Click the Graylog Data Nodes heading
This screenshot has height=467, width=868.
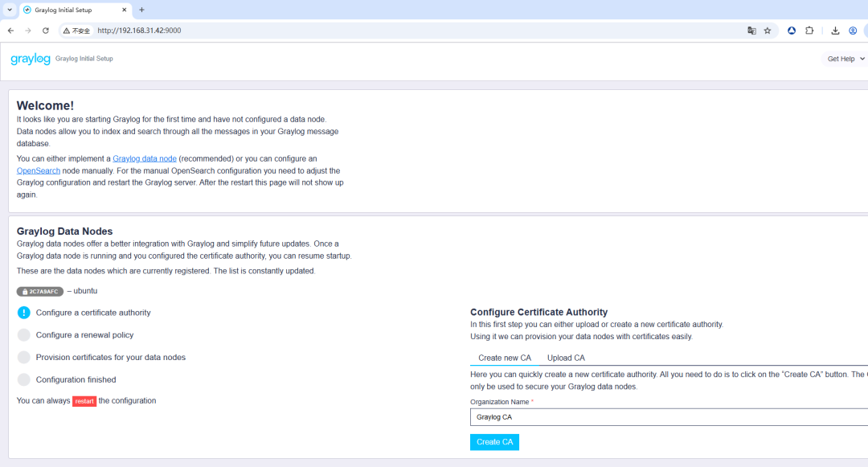64,231
